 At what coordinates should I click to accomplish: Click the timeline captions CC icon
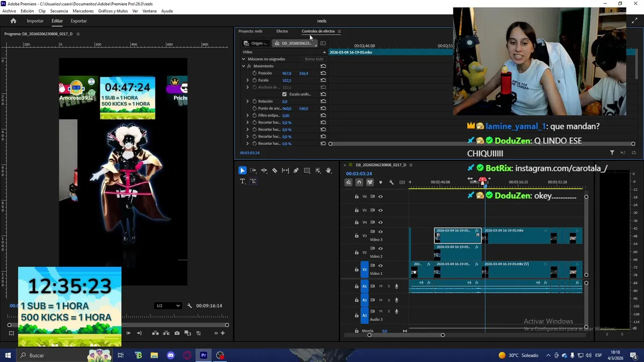[x=401, y=182]
